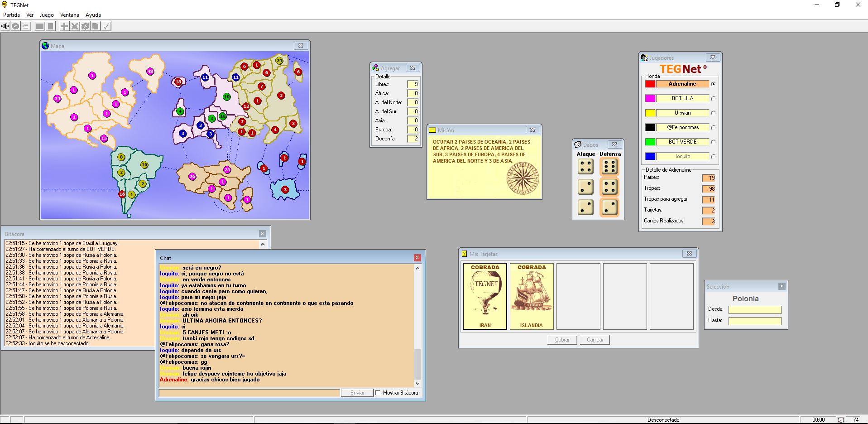The width and height of the screenshot is (868, 424).
Task: Enable the Mostrar Bitácora checkbox
Action: click(x=378, y=393)
